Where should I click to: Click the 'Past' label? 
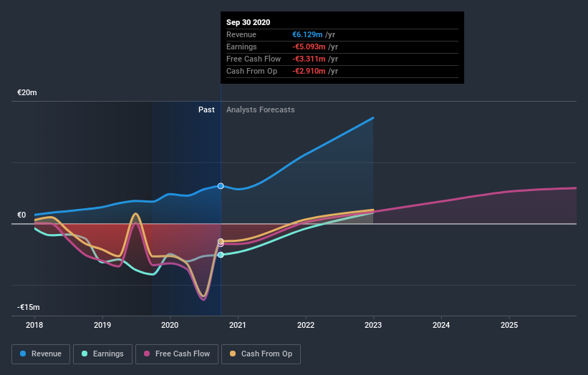point(206,109)
